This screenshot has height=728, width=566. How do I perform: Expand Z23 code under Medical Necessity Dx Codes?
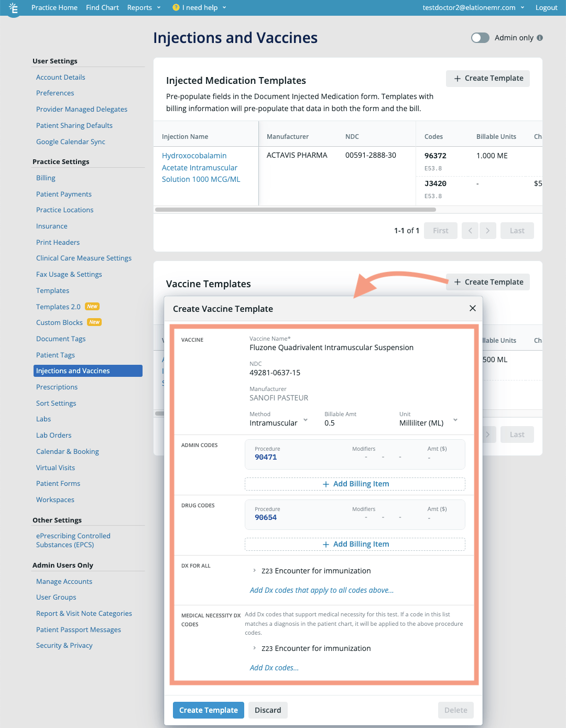tap(254, 648)
